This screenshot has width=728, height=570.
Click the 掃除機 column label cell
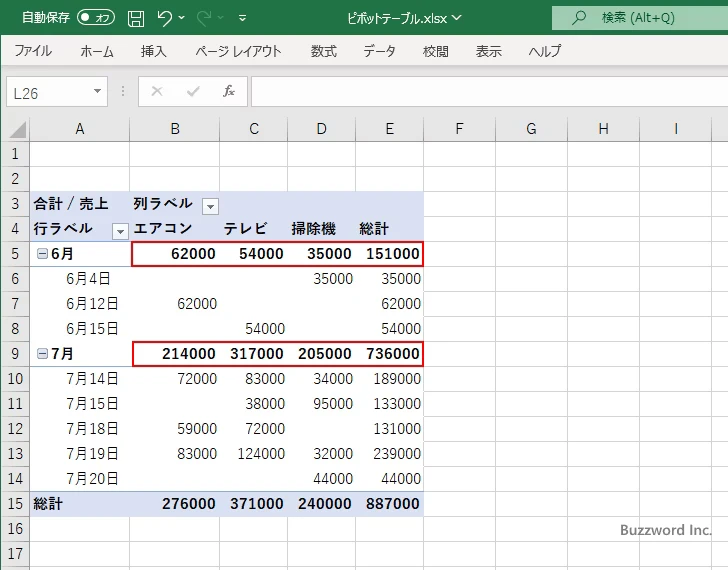321,228
